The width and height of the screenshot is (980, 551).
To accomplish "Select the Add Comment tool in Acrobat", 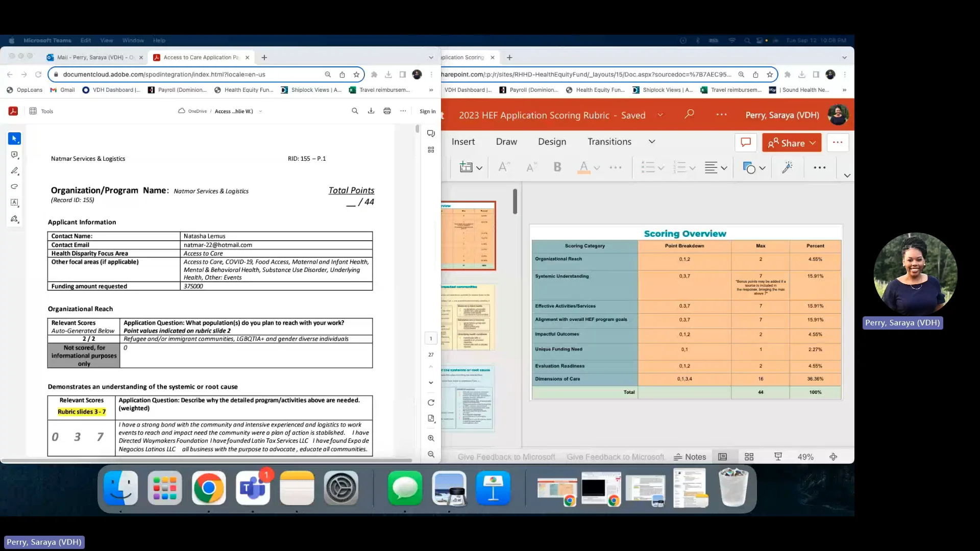I will tap(14, 155).
